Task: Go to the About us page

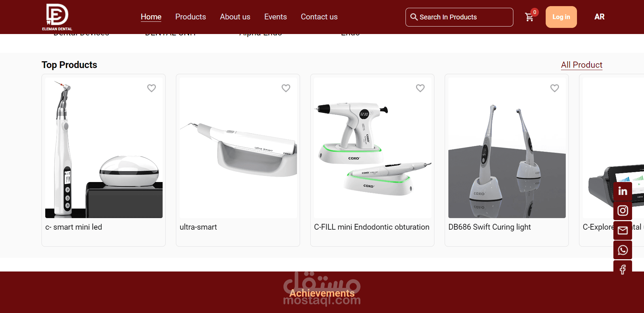Action: pyautogui.click(x=235, y=17)
